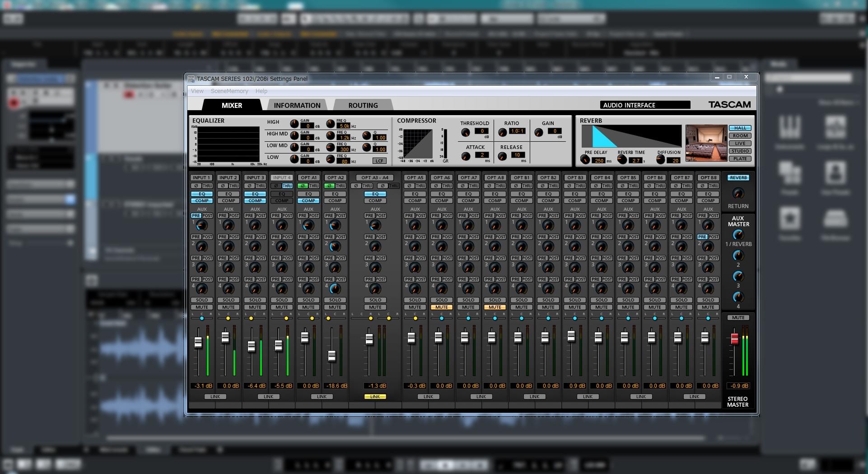Click the compressor RELEASE knob
This screenshot has height=474, width=868.
(x=502, y=156)
